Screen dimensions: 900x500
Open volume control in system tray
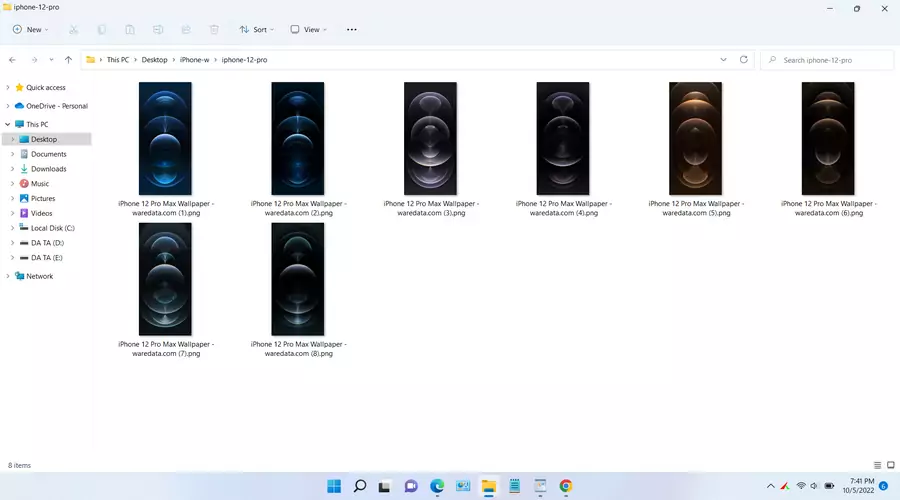(x=814, y=486)
